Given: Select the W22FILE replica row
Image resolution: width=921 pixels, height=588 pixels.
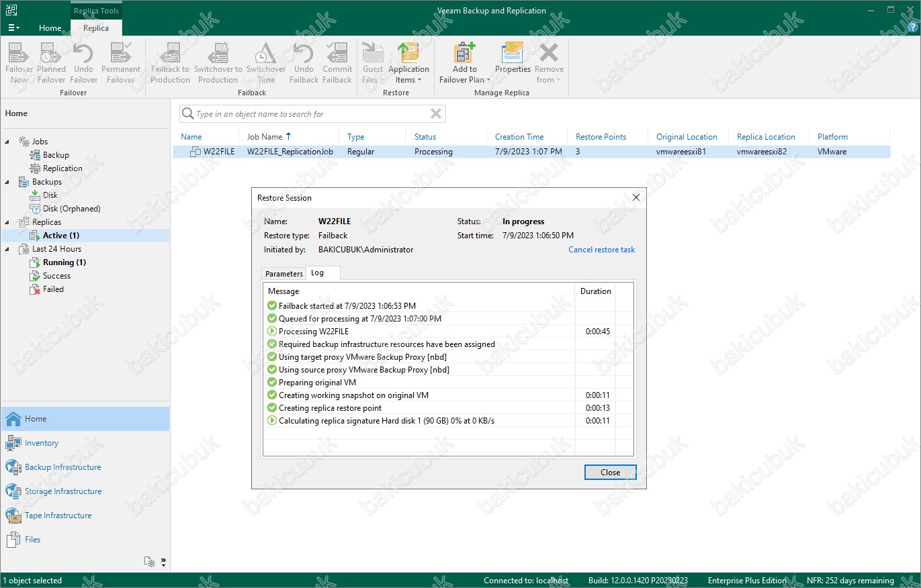Looking at the screenshot, I should pyautogui.click(x=531, y=152).
